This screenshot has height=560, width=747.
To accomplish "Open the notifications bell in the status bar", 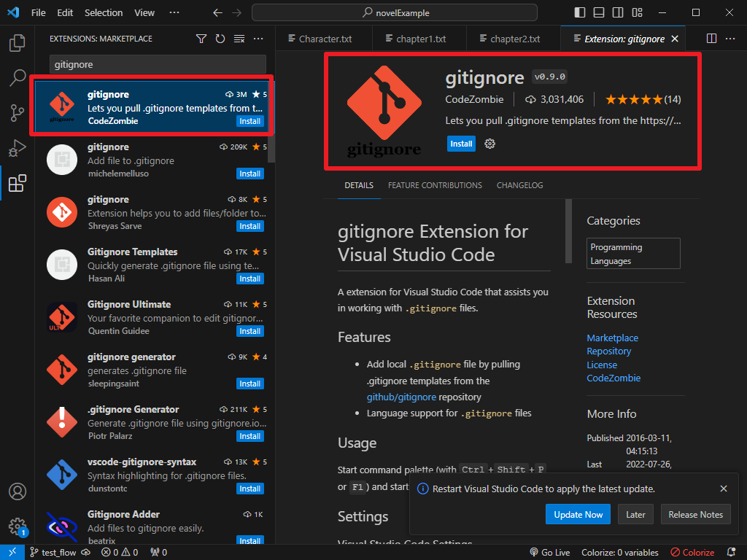I will pyautogui.click(x=731, y=553).
